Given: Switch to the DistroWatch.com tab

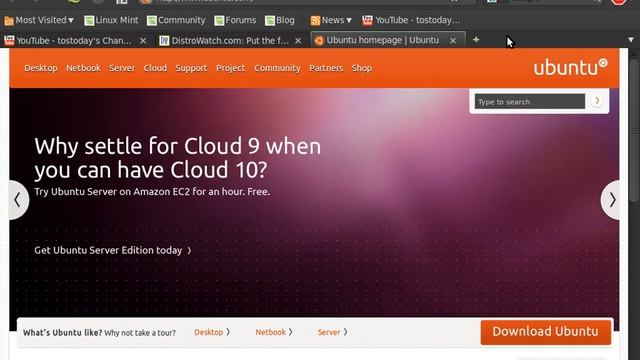Looking at the screenshot, I should 230,40.
